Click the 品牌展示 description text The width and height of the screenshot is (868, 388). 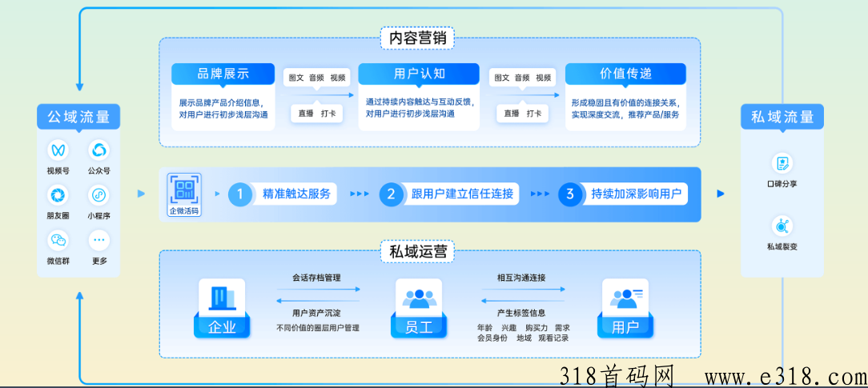point(223,108)
